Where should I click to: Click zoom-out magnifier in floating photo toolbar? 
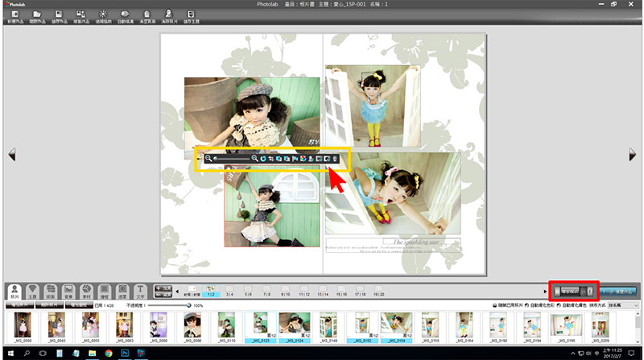(x=208, y=159)
